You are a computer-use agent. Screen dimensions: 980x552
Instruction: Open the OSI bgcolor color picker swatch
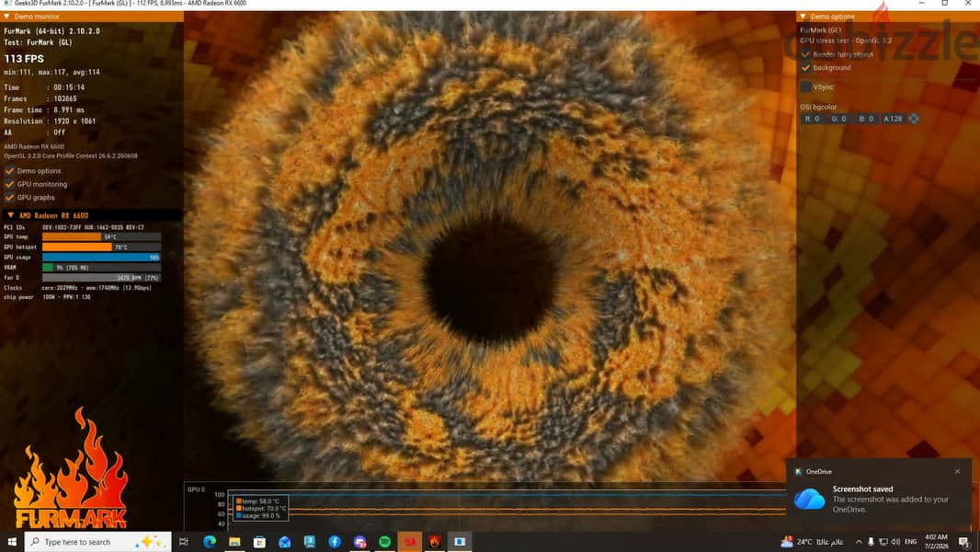point(914,118)
